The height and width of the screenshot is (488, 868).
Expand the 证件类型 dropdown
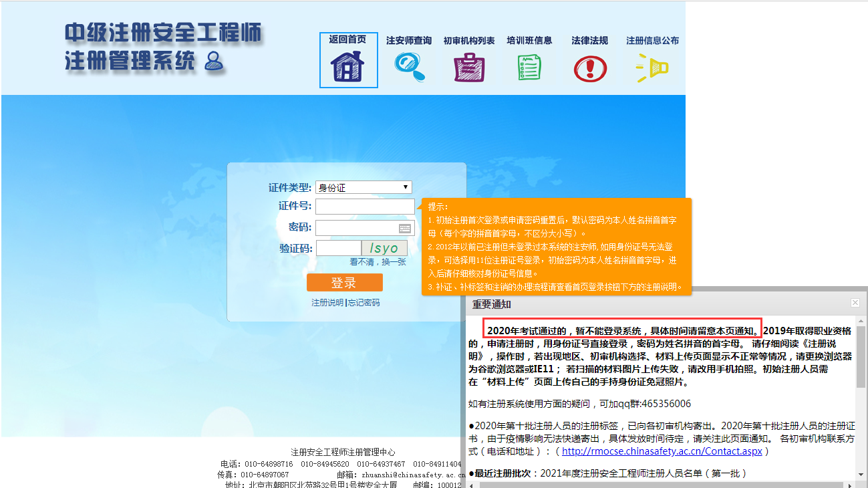(x=364, y=187)
